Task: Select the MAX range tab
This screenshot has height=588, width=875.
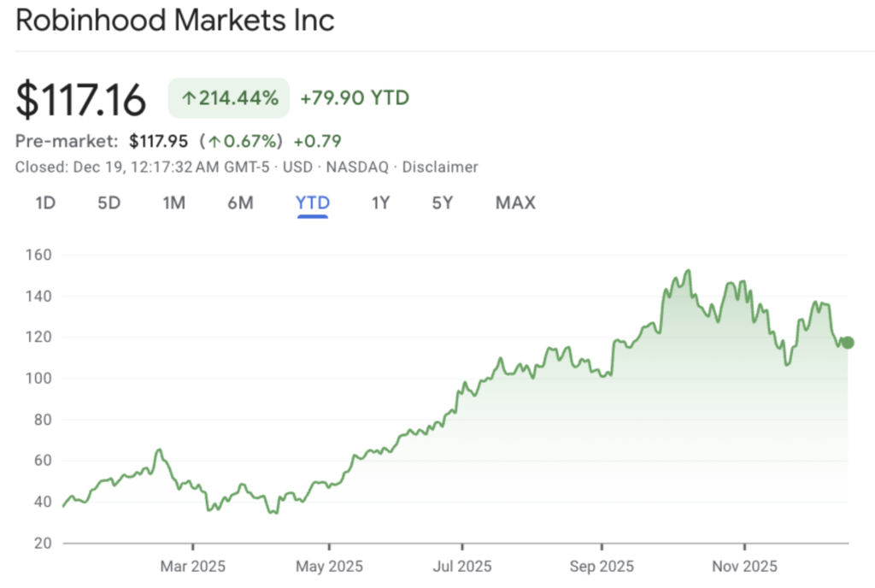Action: coord(515,203)
